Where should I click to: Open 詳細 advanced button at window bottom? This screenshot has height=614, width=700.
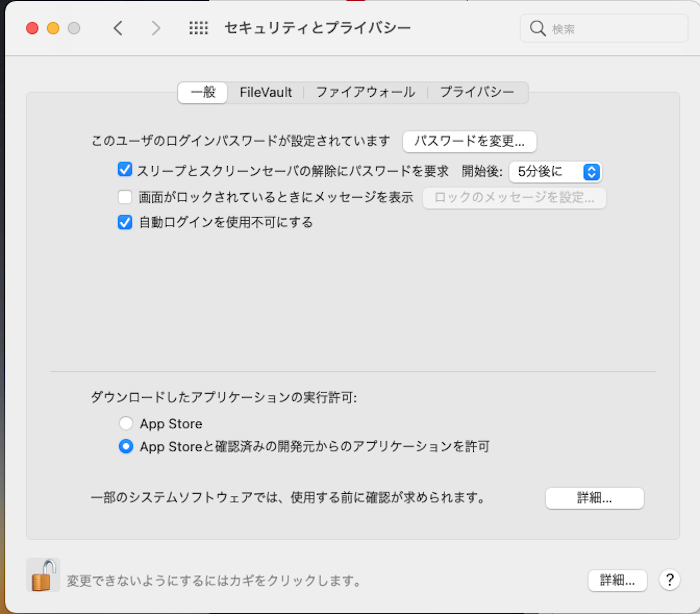pos(617,580)
